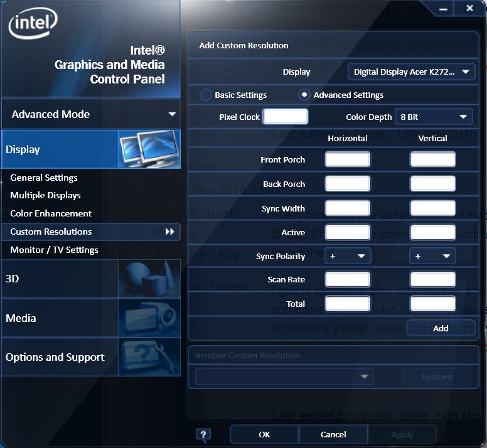Select the Advanced Settings radio button
Screen dimensions: 487x448
pyautogui.click(x=304, y=95)
